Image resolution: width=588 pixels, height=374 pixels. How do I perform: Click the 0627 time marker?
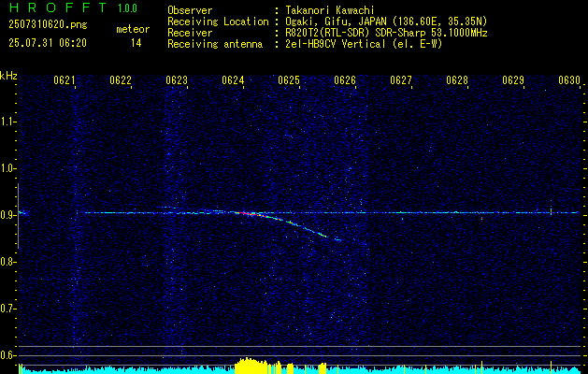click(401, 80)
